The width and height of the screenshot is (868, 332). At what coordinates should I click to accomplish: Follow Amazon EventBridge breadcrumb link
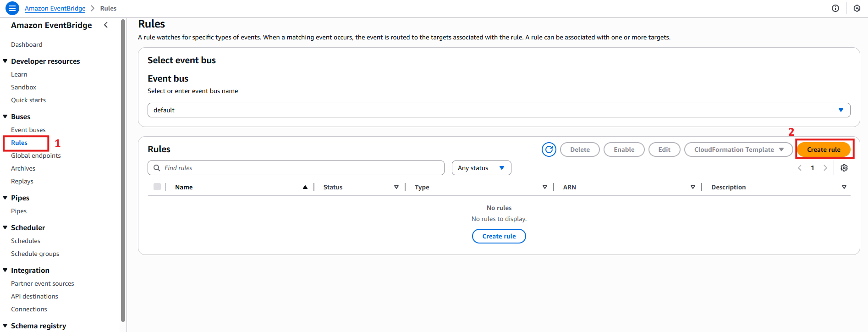pyautogui.click(x=55, y=8)
